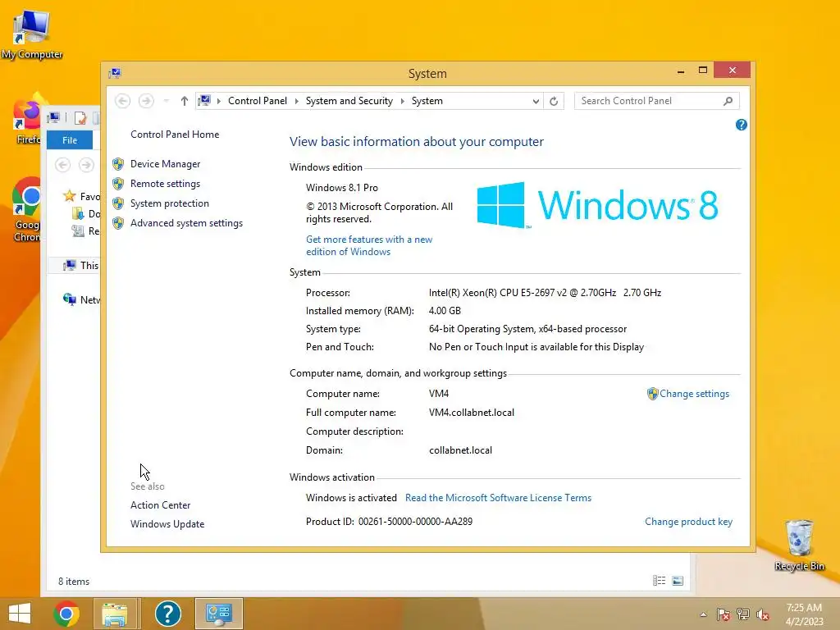Click the Windows Start button
Screen dimensions: 840x630
coord(20,614)
